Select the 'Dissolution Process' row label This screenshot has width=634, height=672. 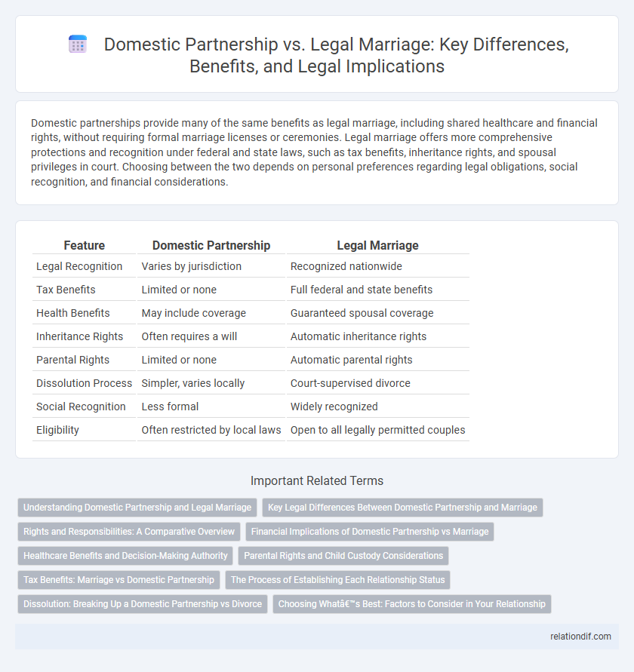point(84,383)
